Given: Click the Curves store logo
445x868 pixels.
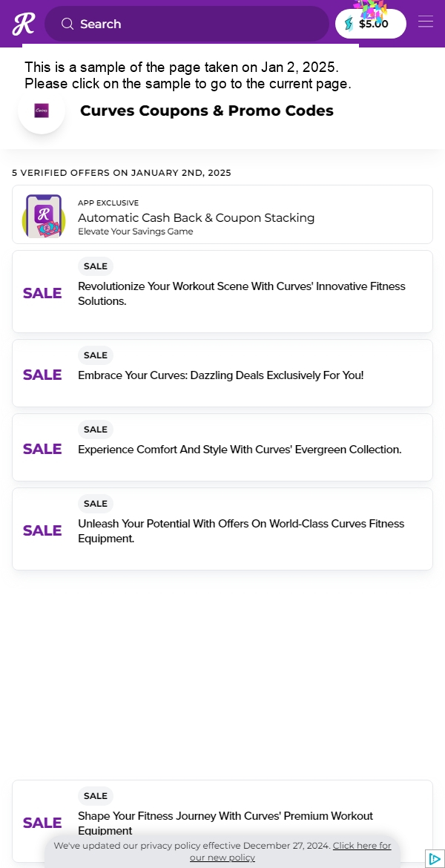Looking at the screenshot, I should point(42,110).
